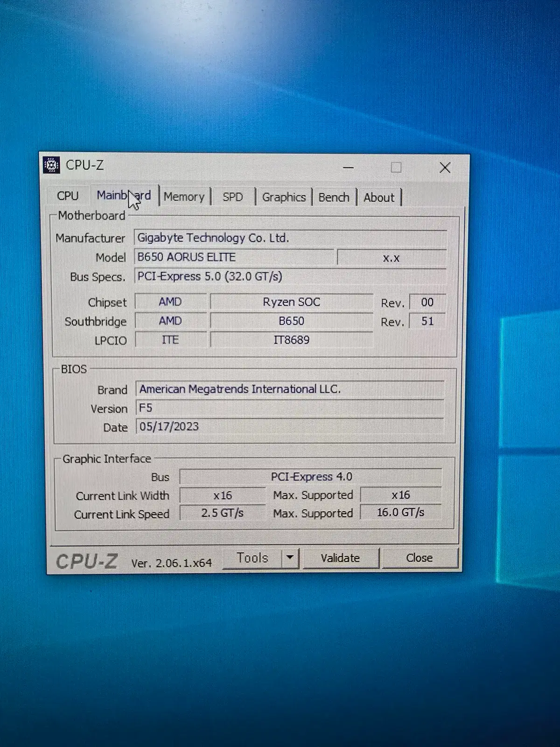The width and height of the screenshot is (560, 747).
Task: Click the model revision field x.x
Action: tap(392, 258)
